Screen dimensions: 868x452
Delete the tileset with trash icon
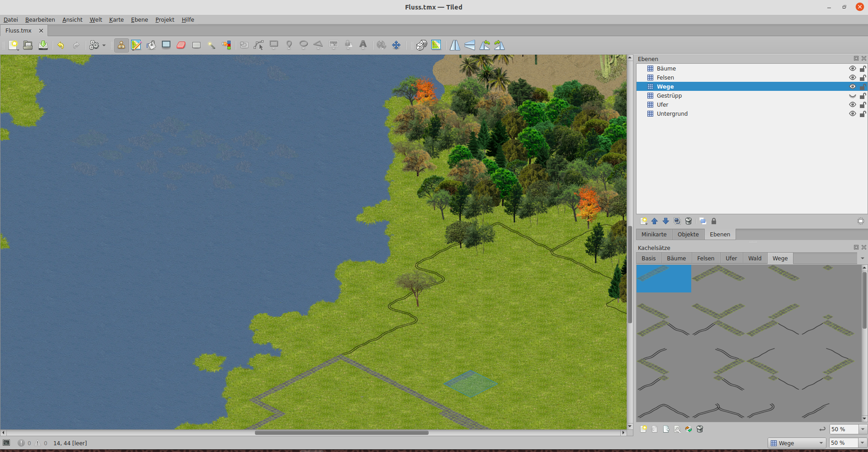[x=700, y=429]
